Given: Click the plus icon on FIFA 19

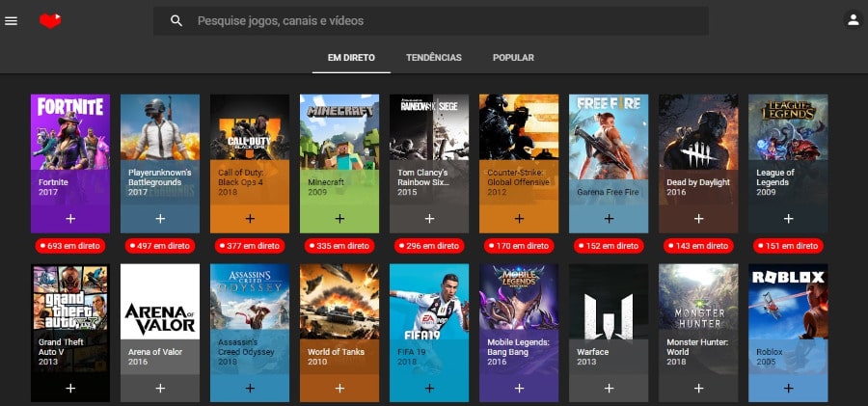Looking at the screenshot, I should pyautogui.click(x=429, y=388).
